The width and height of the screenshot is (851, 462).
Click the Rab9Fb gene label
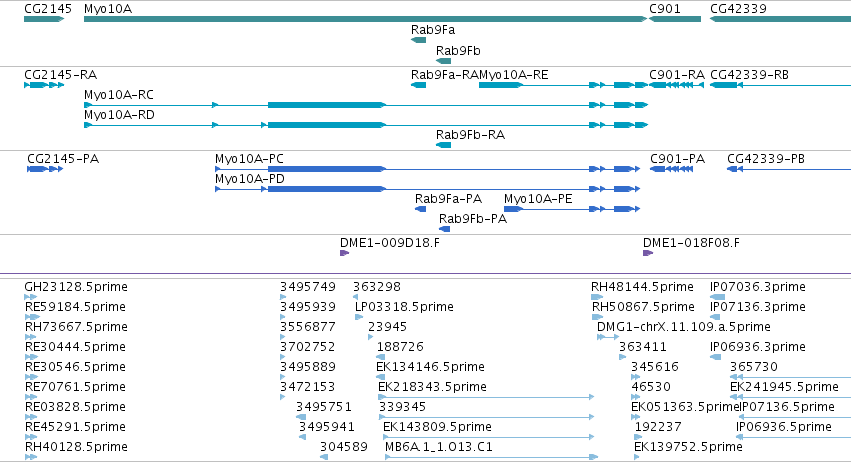[x=458, y=50]
